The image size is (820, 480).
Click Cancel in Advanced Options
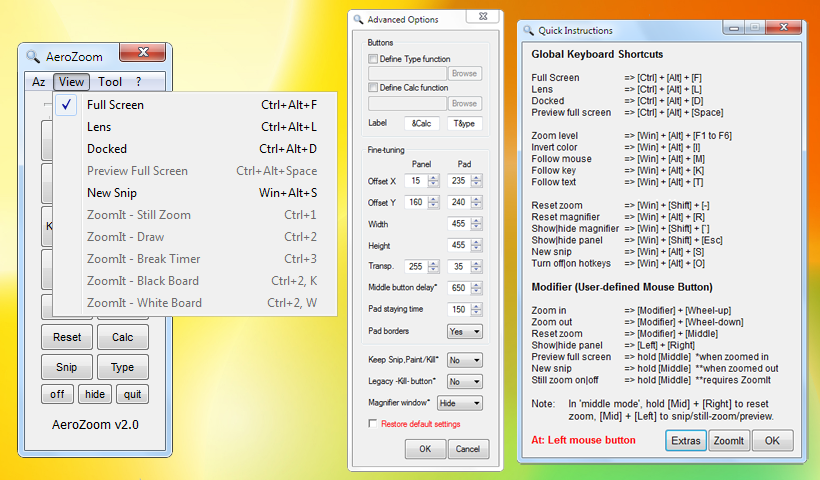(x=468, y=449)
